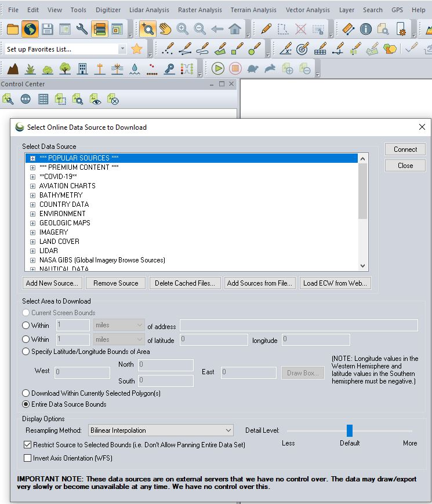
Task: Expand the NASA GIBS node
Action: [x=32, y=260]
